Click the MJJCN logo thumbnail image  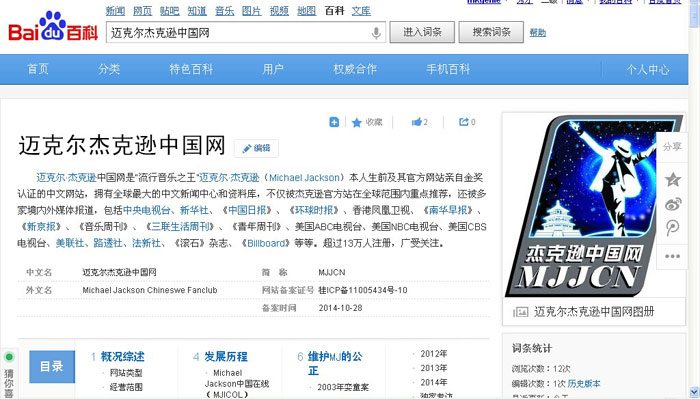point(594,206)
